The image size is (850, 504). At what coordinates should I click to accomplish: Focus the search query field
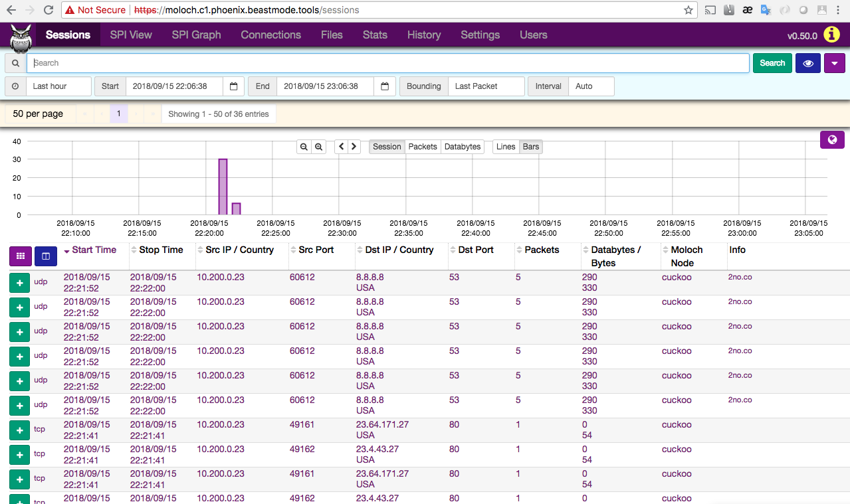click(x=388, y=63)
